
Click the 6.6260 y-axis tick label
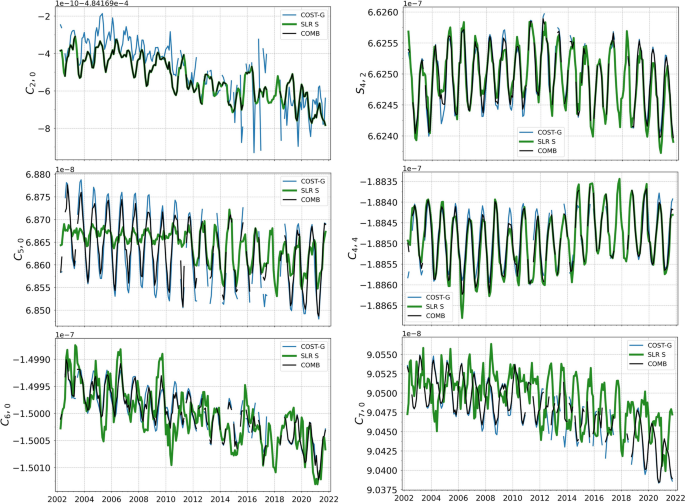tap(383, 12)
